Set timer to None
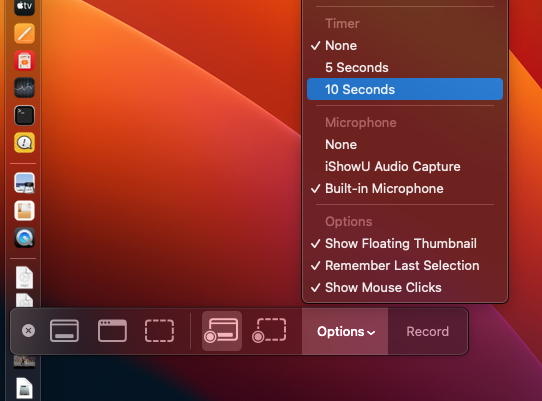The image size is (542, 401). coord(405,46)
